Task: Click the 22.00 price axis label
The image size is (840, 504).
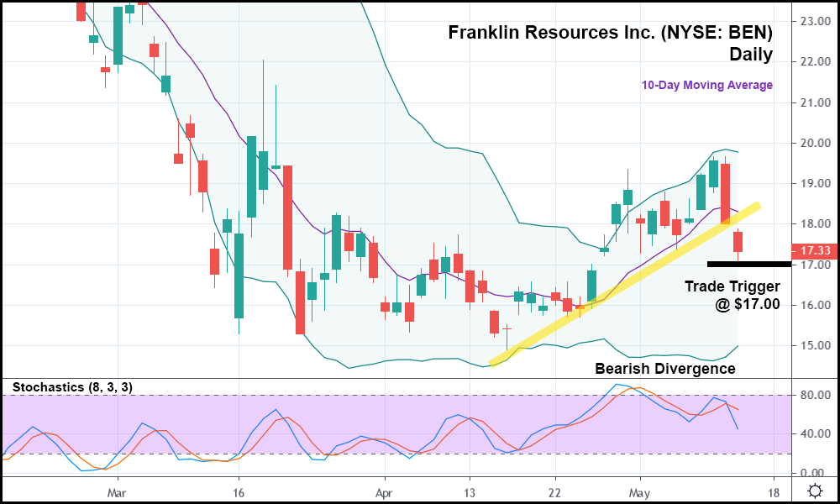Action: coord(816,62)
